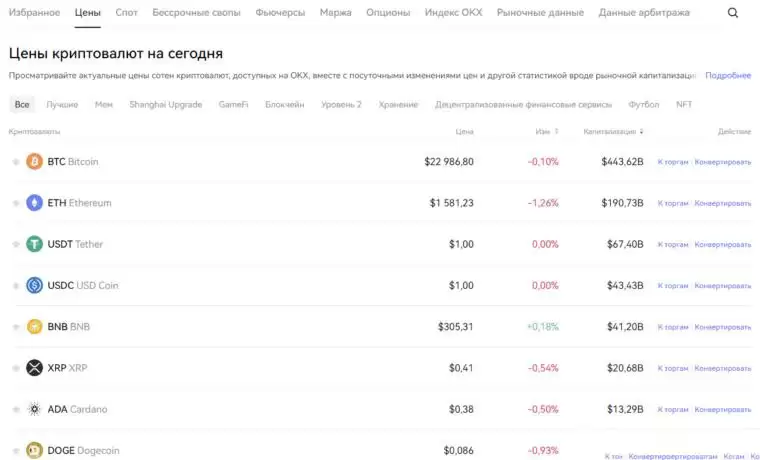Click the Cardano ADA coin icon
Screen dimensions: 760x460
click(x=35, y=409)
